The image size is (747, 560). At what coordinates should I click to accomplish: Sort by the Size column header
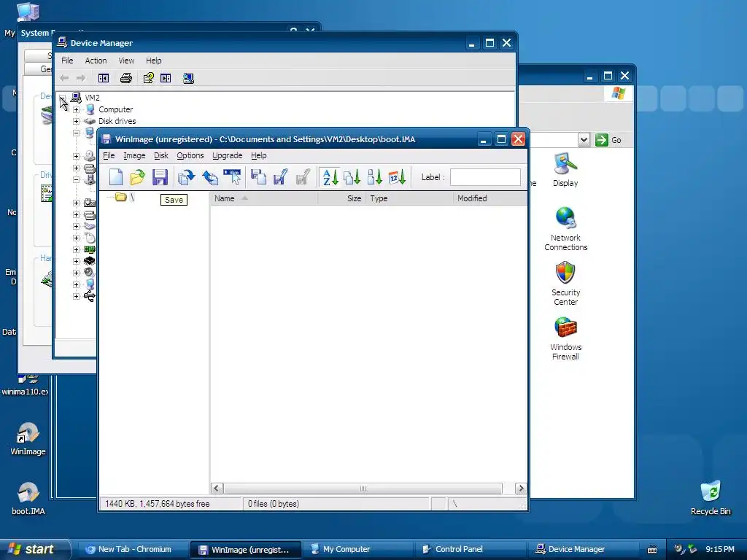click(x=341, y=198)
